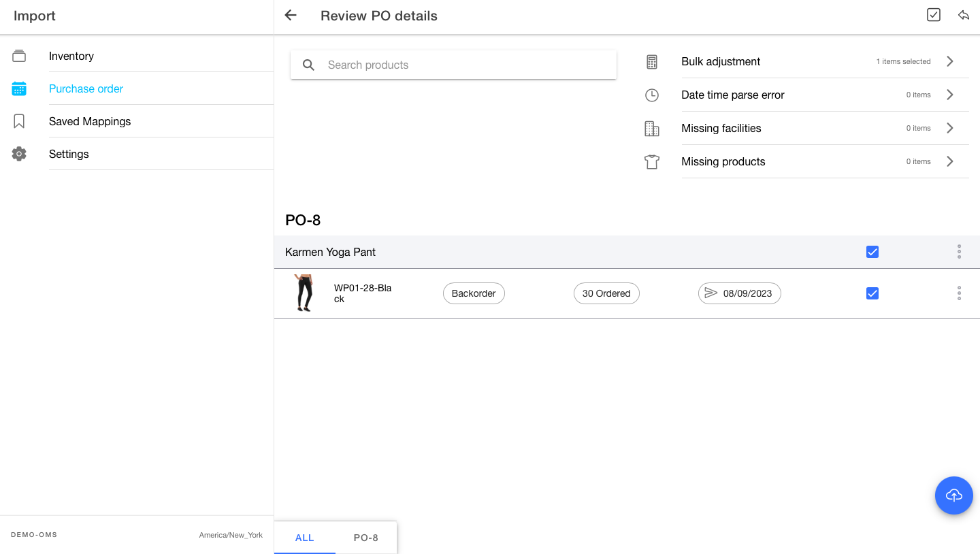Open WP01-28-Black row three-dot menu
The height and width of the screenshot is (554, 980).
pyautogui.click(x=959, y=293)
